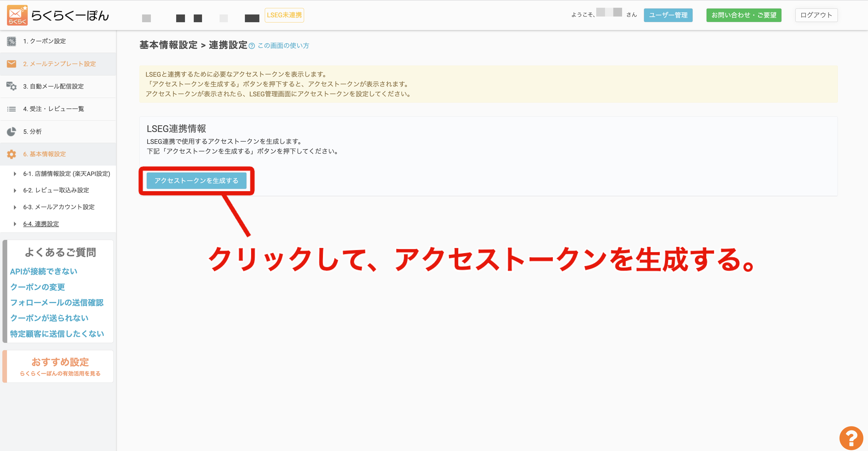Click the basic settings gear icon
The width and height of the screenshot is (868, 451).
(x=11, y=154)
